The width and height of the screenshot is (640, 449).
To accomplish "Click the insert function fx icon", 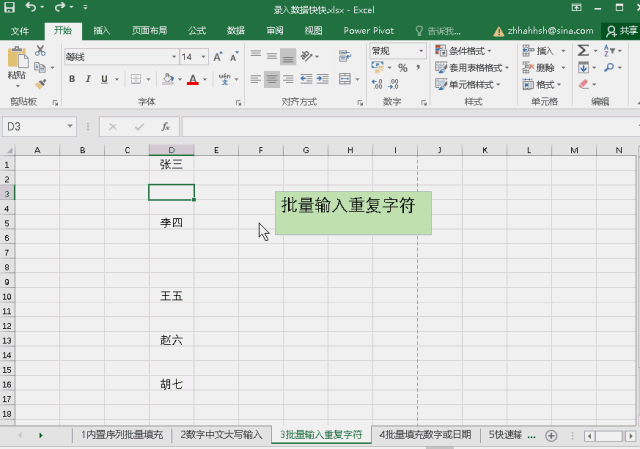I will [164, 127].
